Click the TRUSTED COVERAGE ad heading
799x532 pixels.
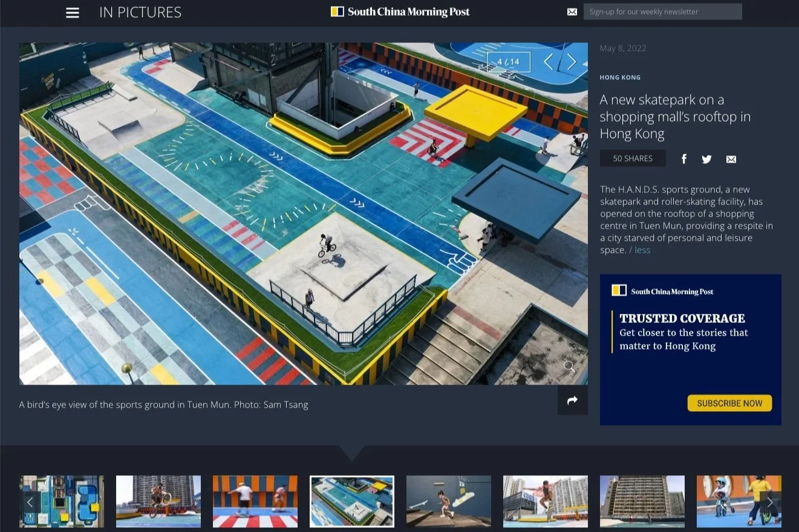682,319
